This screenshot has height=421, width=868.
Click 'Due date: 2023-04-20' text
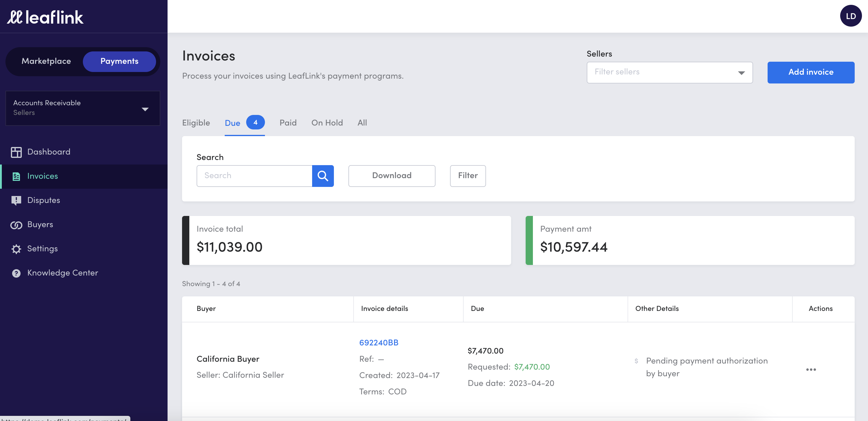[x=511, y=383]
